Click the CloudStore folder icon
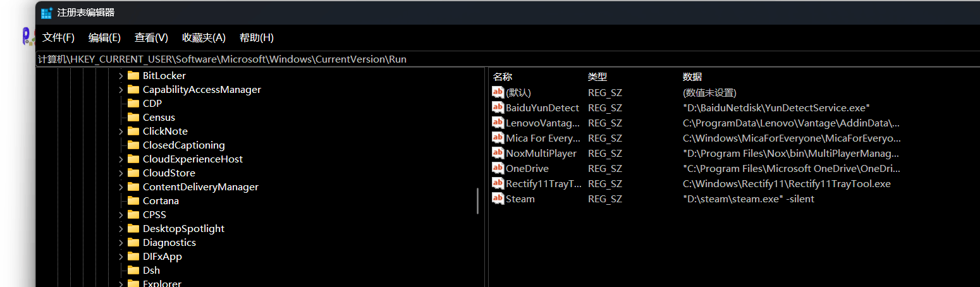 (133, 173)
